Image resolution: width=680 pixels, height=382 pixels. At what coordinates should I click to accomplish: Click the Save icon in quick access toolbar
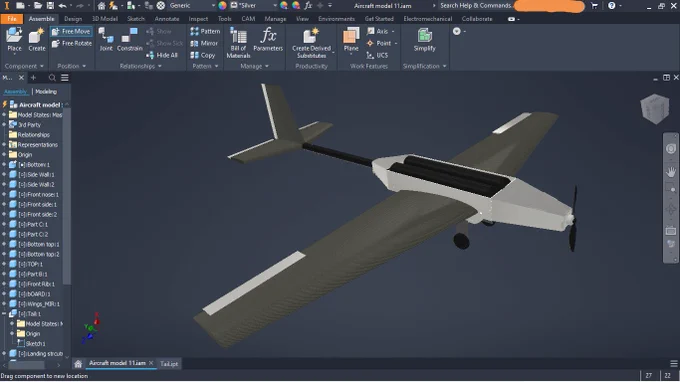click(50, 6)
